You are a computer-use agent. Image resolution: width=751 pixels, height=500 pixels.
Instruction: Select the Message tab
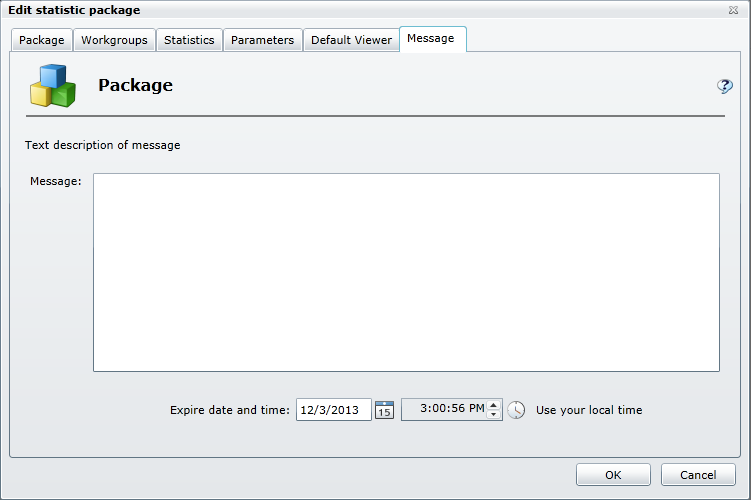(x=431, y=39)
